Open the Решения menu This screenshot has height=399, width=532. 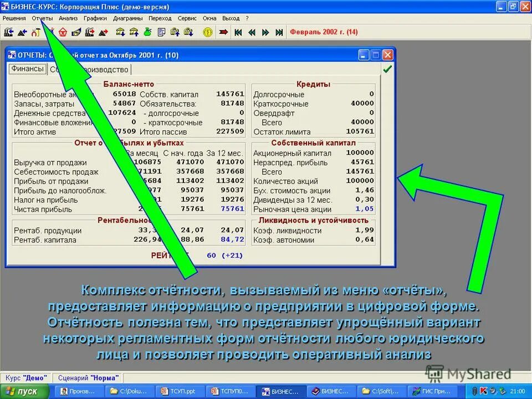click(14, 18)
